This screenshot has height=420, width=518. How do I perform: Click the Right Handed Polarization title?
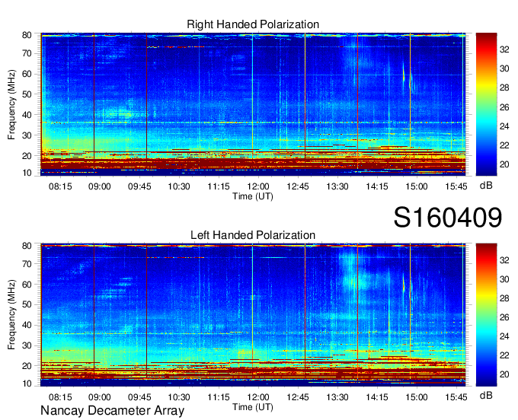[x=253, y=24]
